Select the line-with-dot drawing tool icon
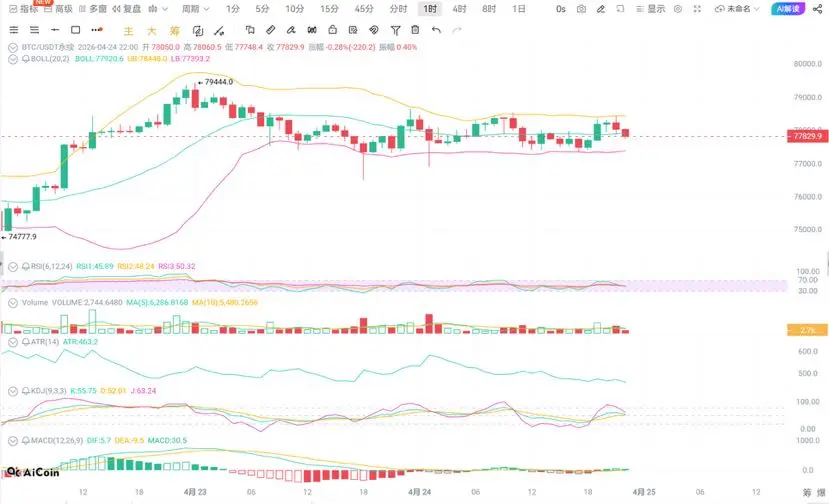This screenshot has width=829, height=504. click(219, 31)
